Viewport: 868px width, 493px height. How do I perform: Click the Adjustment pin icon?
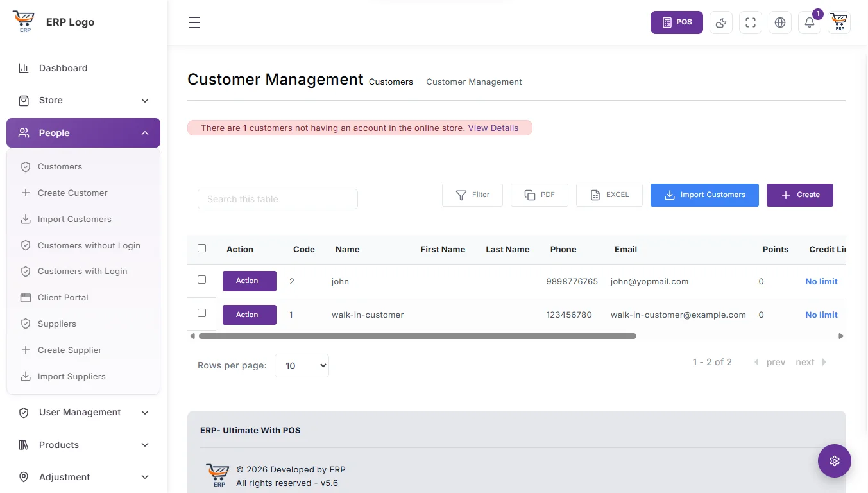tap(24, 477)
